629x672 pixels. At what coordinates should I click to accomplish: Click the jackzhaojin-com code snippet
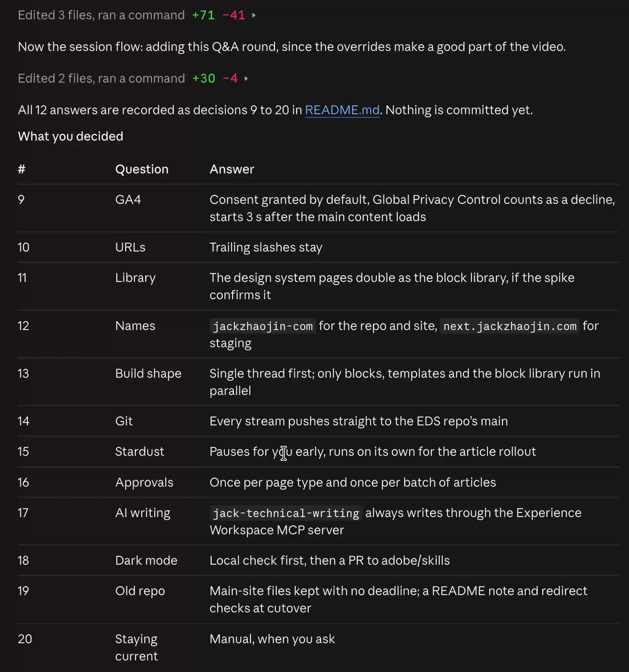[x=263, y=326]
